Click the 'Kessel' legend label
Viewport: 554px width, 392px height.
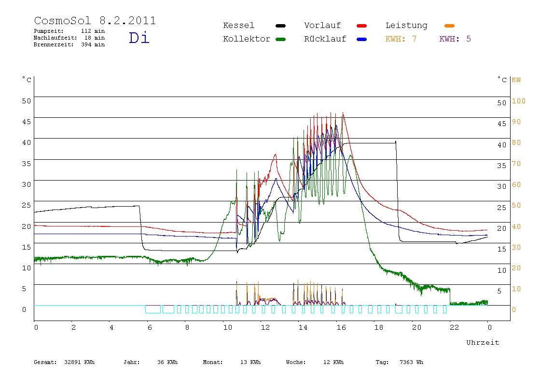[x=238, y=26]
